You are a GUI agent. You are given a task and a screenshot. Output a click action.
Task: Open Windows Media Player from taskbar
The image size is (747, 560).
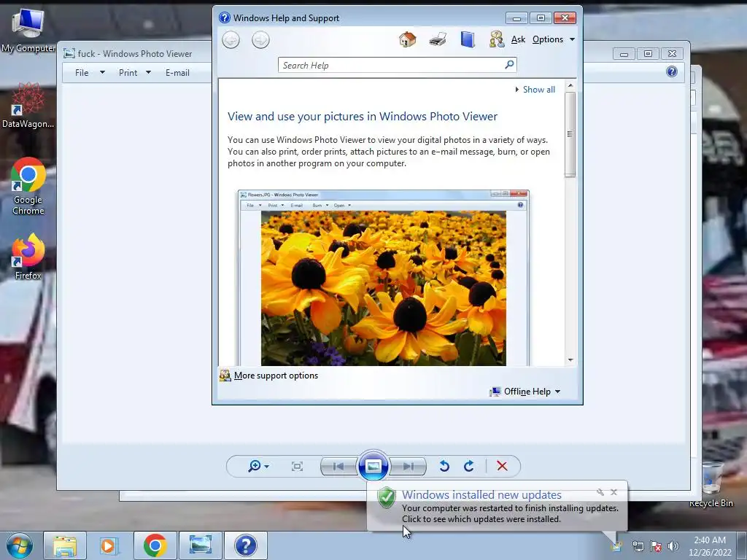109,545
